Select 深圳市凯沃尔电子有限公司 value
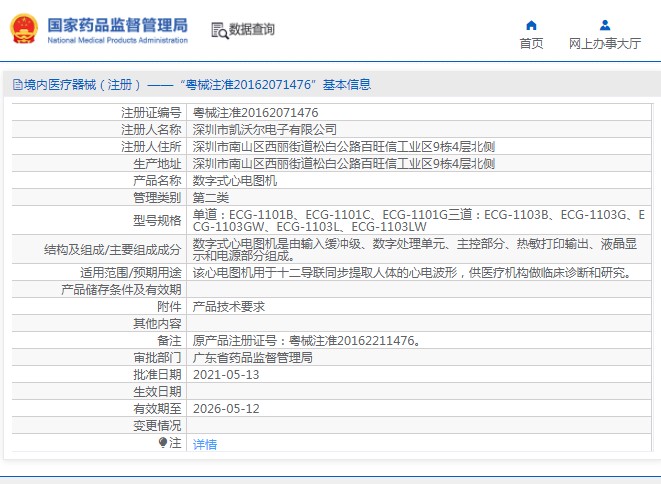The width and height of the screenshot is (661, 484). 265,129
